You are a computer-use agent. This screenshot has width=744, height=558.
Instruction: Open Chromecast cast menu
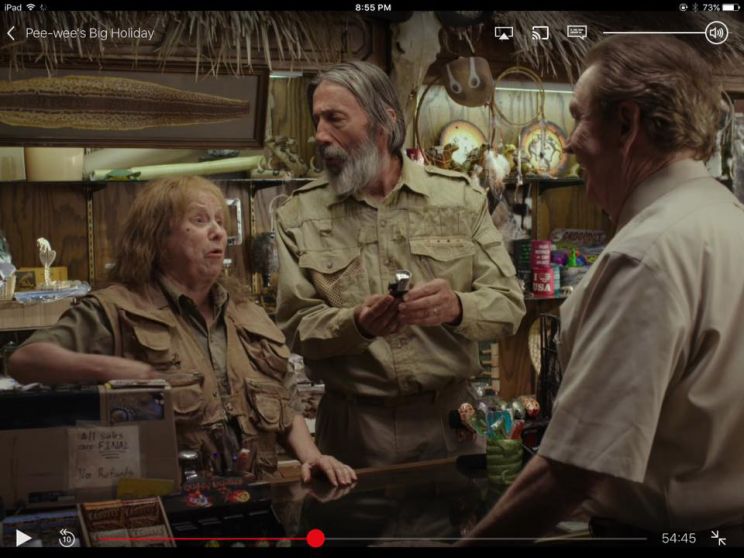(x=540, y=33)
